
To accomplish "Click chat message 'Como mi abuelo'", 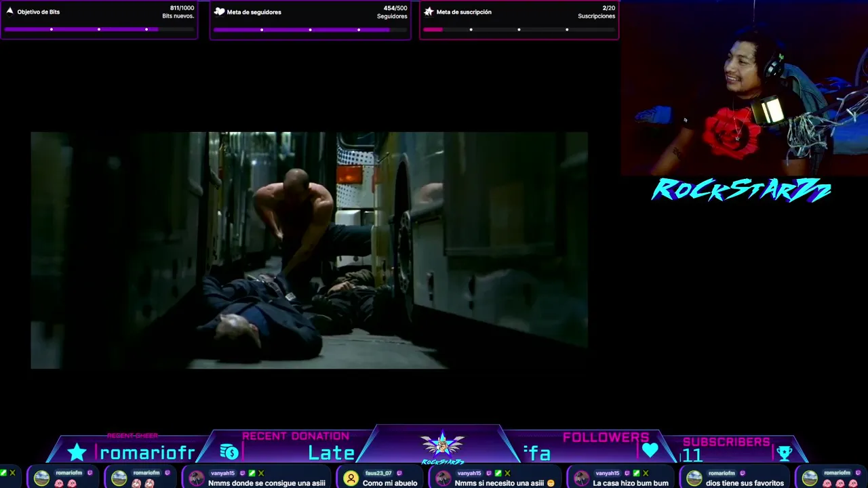I will [390, 483].
